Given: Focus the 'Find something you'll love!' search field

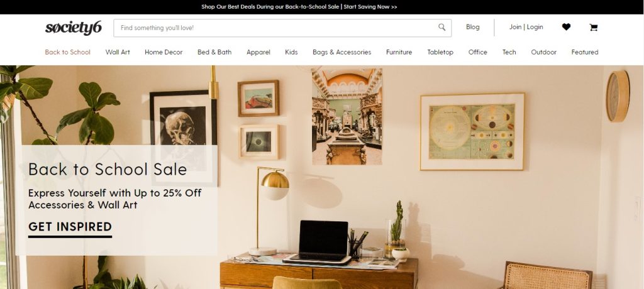Looking at the screenshot, I should click(282, 28).
